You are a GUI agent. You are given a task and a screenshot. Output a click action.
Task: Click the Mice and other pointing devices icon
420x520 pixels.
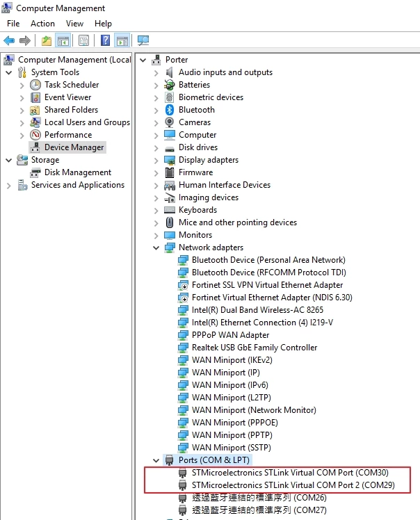coord(170,222)
